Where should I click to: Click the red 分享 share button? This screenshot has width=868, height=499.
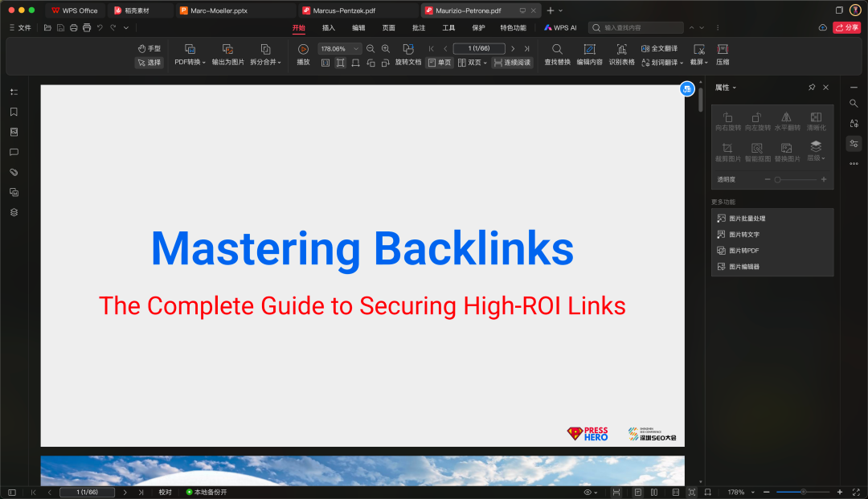846,27
